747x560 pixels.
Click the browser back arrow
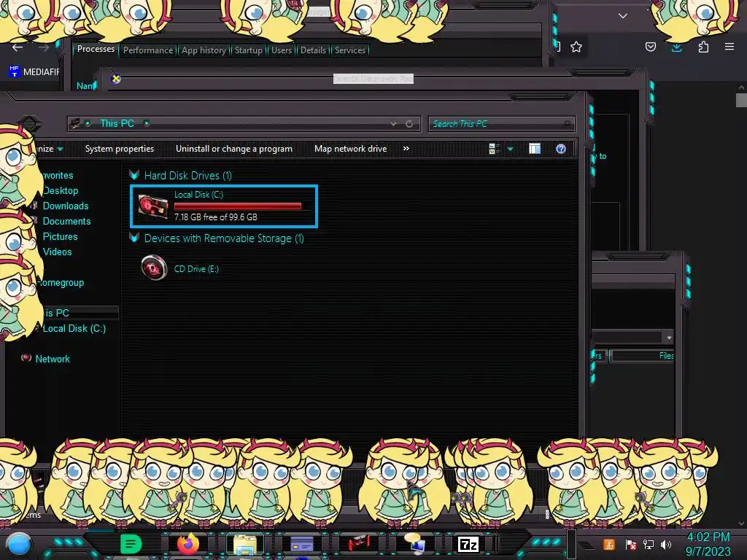click(x=18, y=47)
